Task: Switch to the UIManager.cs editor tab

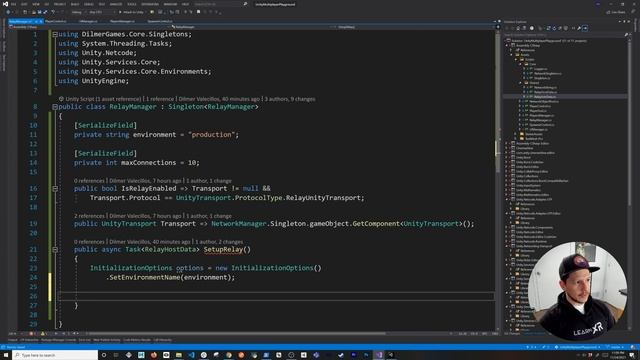Action: coord(88,21)
